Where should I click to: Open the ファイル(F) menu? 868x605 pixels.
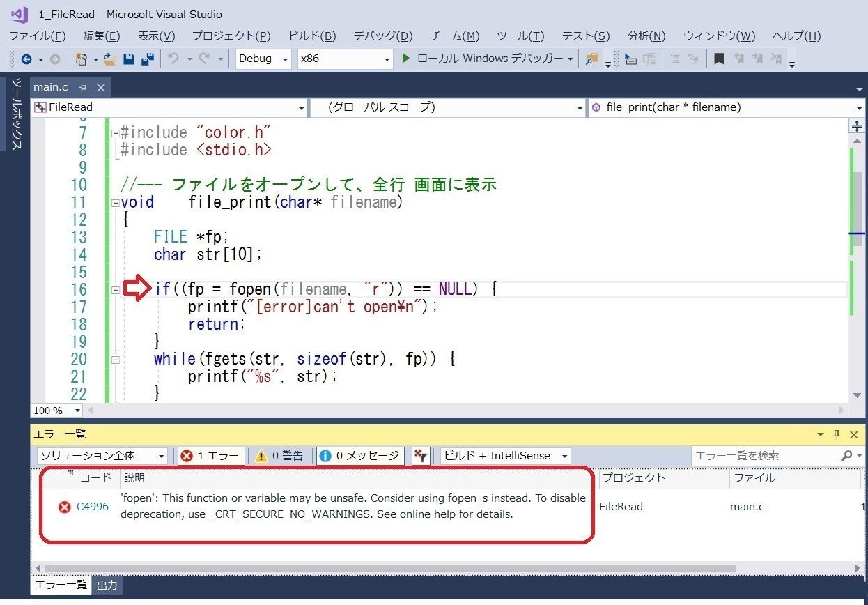[x=37, y=36]
